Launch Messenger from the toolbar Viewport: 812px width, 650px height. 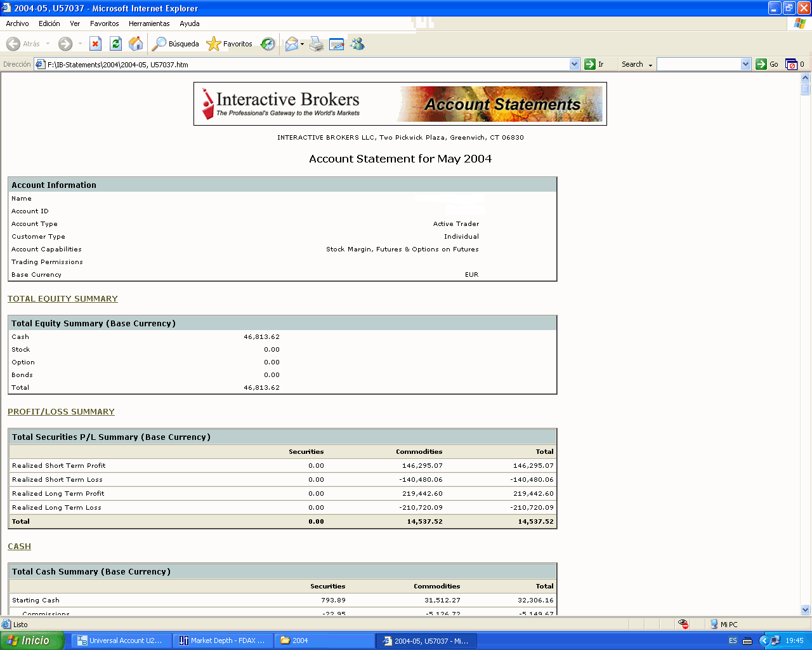coord(358,44)
